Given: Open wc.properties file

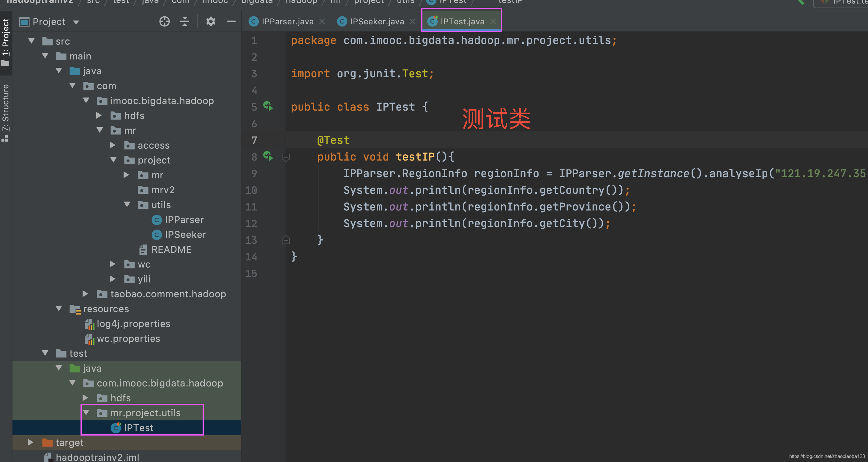Looking at the screenshot, I should point(122,339).
